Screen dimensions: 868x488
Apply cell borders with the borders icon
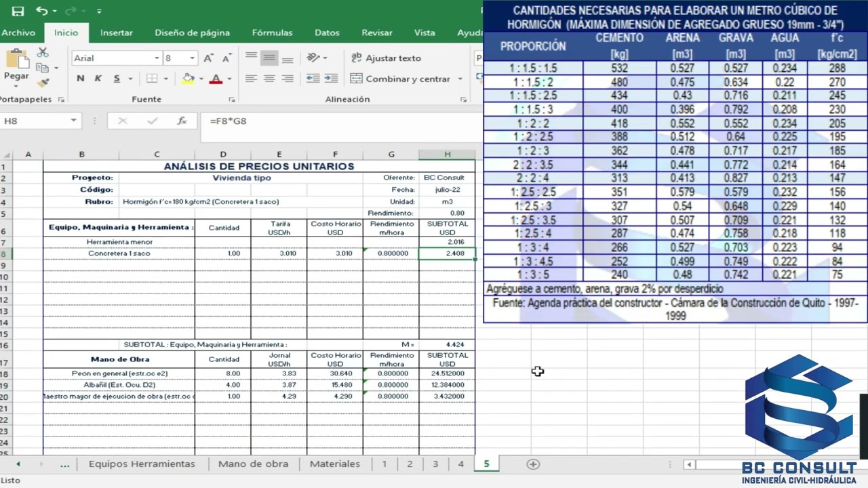[x=152, y=79]
